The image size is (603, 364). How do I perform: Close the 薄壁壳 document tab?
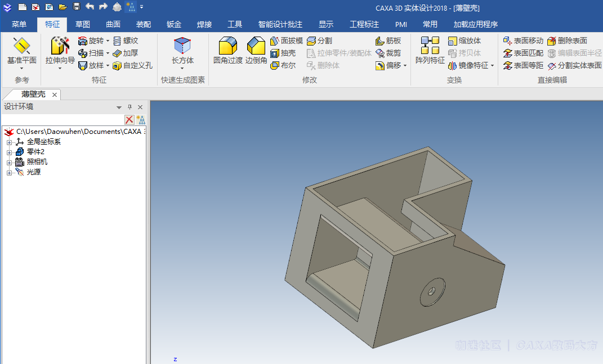tap(55, 95)
